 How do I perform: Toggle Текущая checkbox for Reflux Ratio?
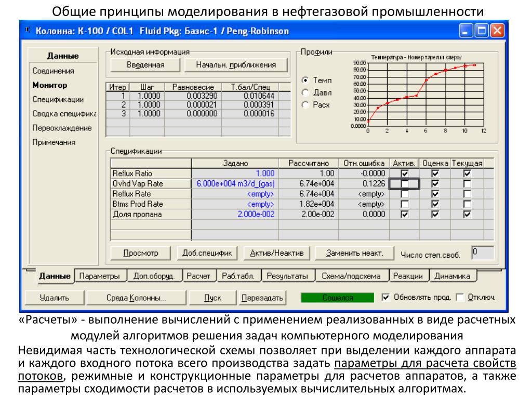tap(467, 174)
